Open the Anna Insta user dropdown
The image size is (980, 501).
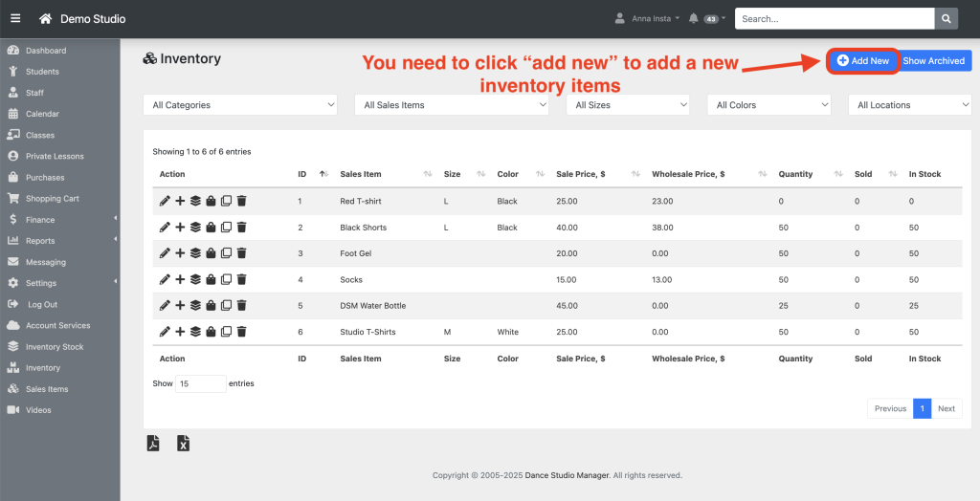(x=647, y=19)
